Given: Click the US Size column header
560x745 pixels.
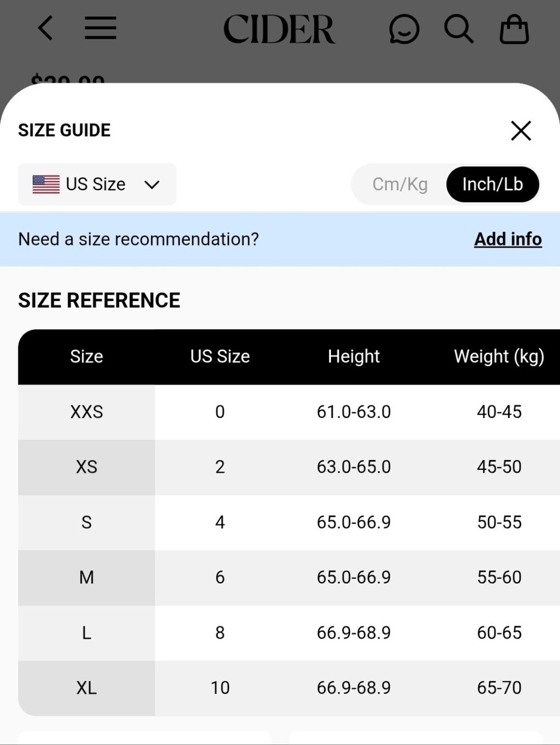Looking at the screenshot, I should coord(220,356).
